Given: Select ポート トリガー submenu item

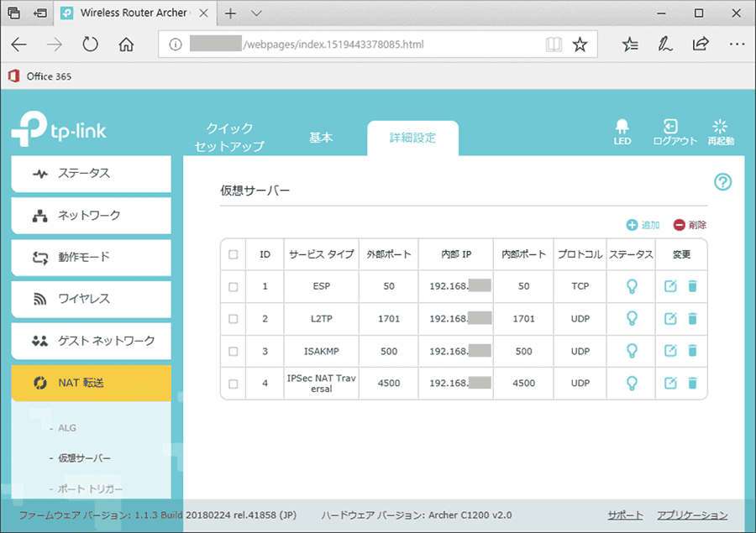Looking at the screenshot, I should [x=90, y=489].
